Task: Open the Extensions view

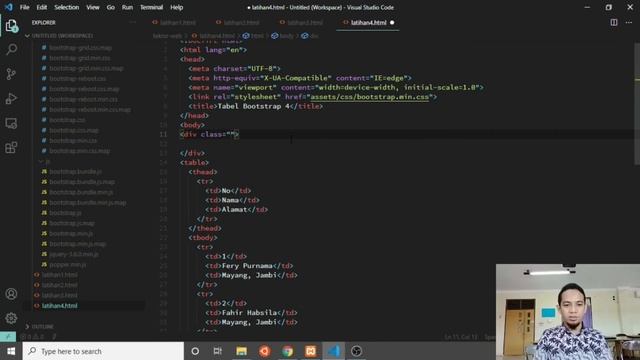Action: click(11, 147)
